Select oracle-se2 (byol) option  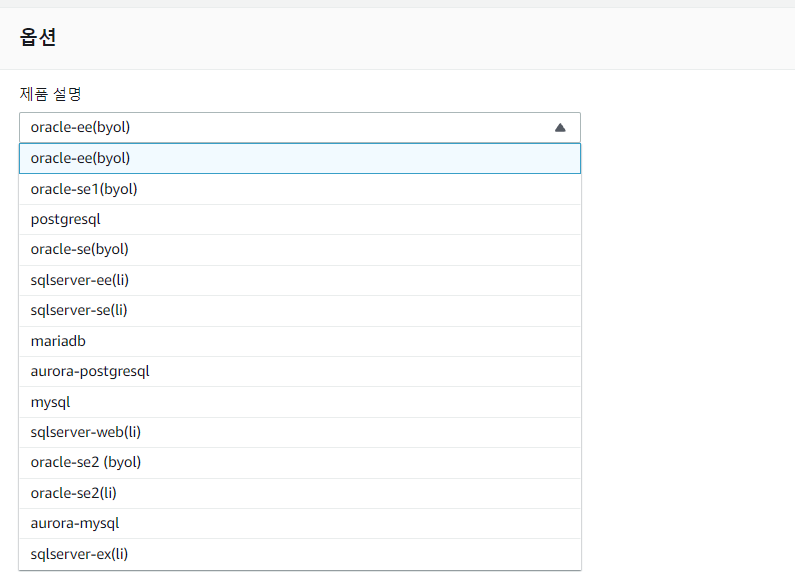click(300, 463)
